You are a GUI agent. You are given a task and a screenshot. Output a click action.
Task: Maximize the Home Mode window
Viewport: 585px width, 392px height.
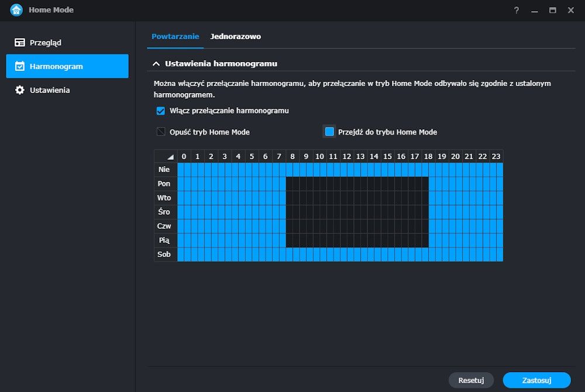coord(553,10)
